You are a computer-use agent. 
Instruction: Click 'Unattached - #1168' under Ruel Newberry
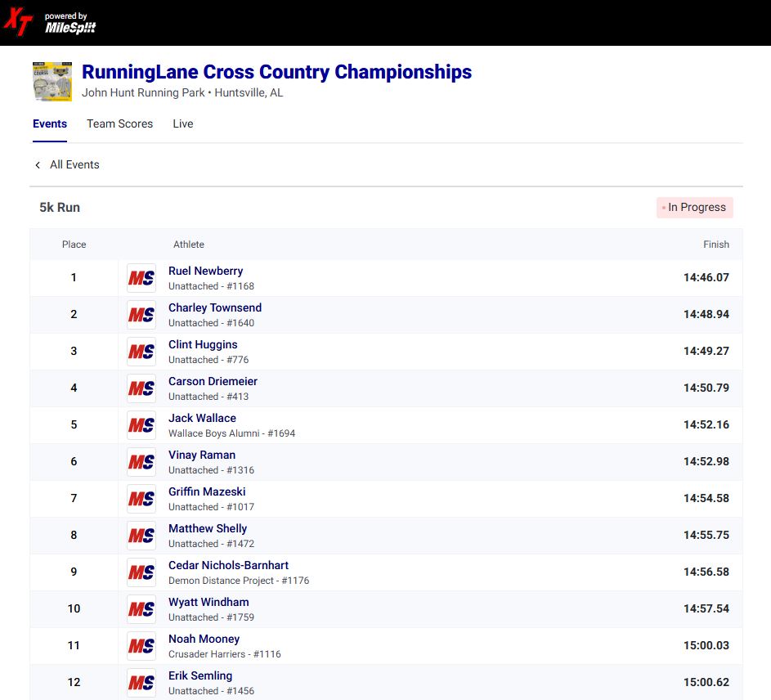[x=212, y=286]
